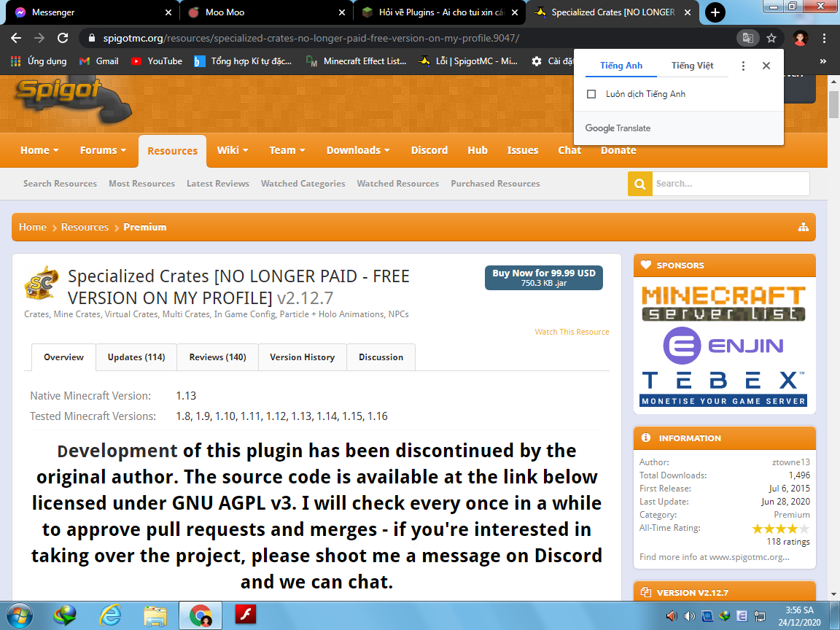This screenshot has height=630, width=840.
Task: Click the Enjin sponsor logo
Action: click(x=723, y=346)
